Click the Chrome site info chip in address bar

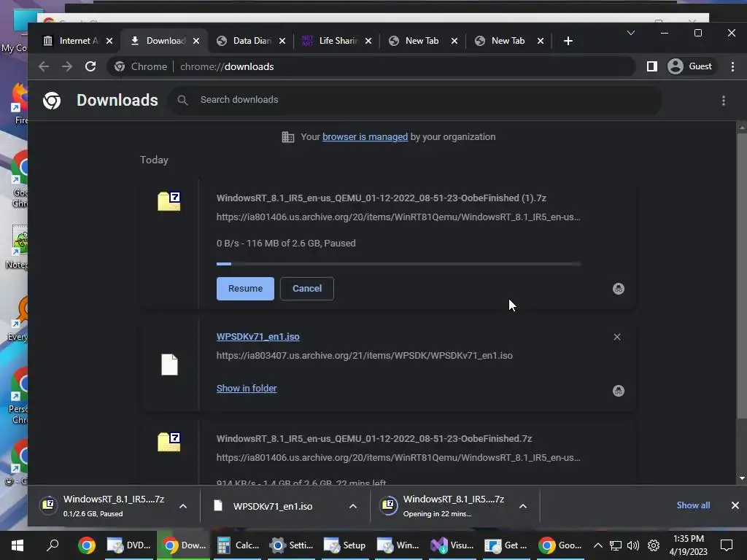pos(141,66)
